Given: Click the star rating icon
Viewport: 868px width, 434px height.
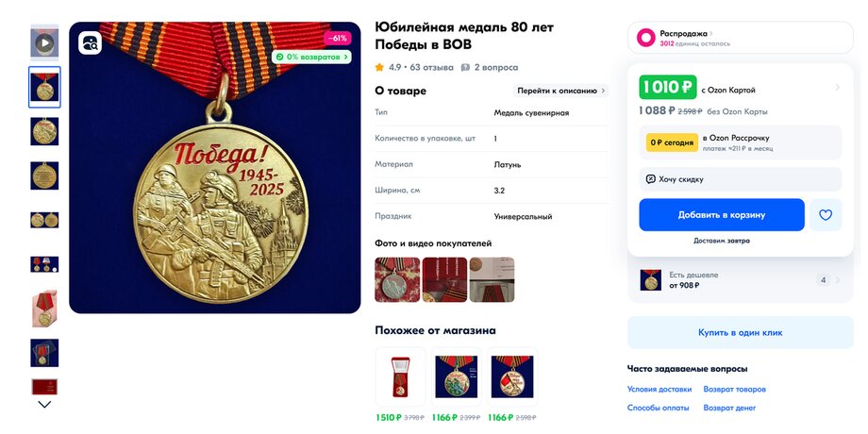Looking at the screenshot, I should click(x=379, y=68).
